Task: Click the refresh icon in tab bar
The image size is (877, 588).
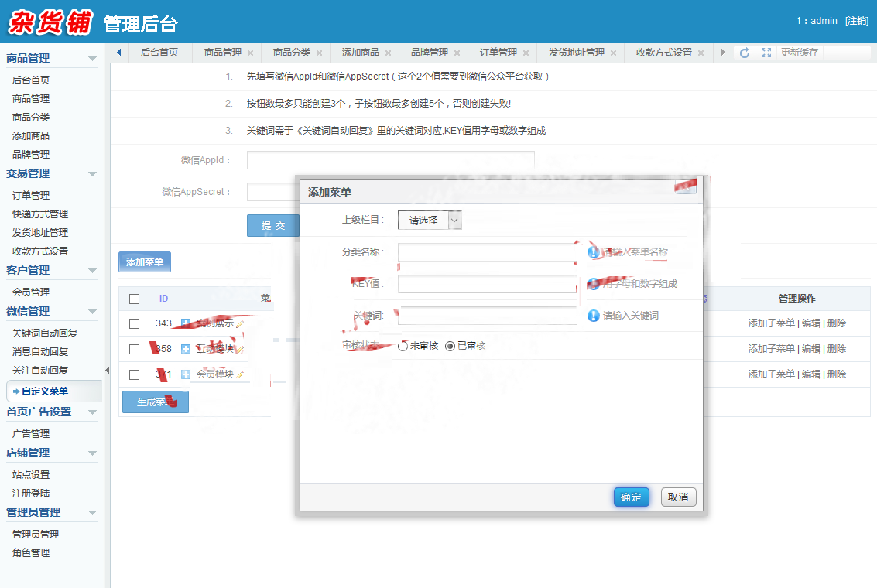Action: click(745, 53)
